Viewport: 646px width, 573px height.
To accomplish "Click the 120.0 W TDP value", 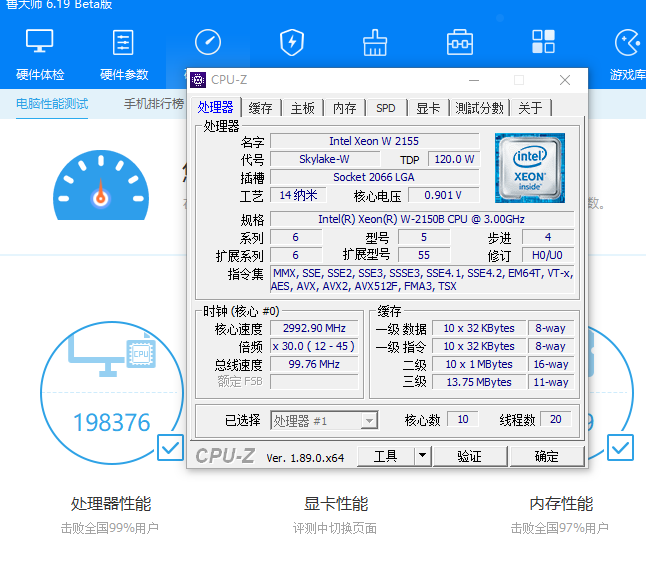I will [x=454, y=159].
